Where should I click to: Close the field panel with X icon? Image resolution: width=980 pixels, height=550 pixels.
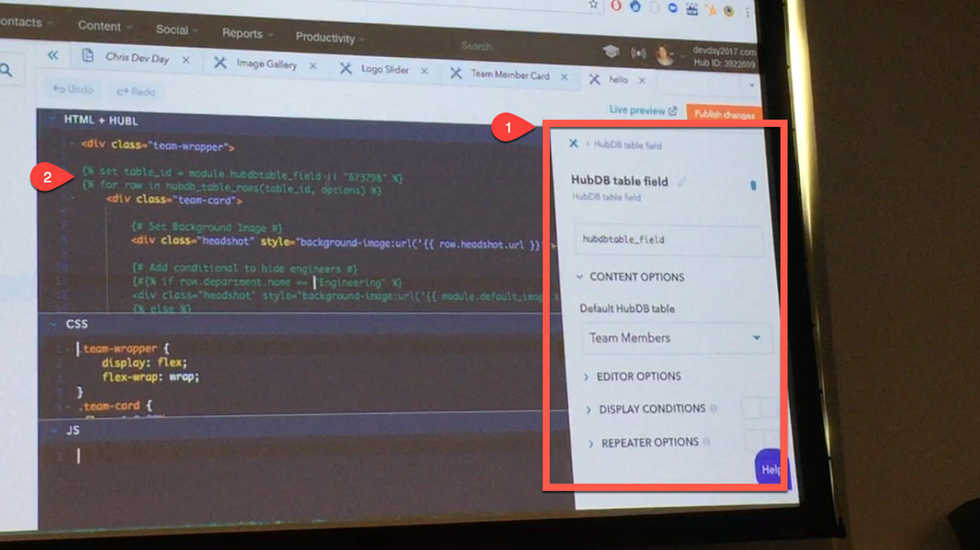point(574,143)
